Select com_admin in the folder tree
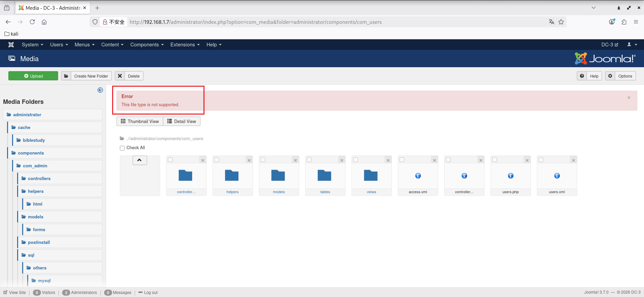The image size is (644, 297). 35,166
